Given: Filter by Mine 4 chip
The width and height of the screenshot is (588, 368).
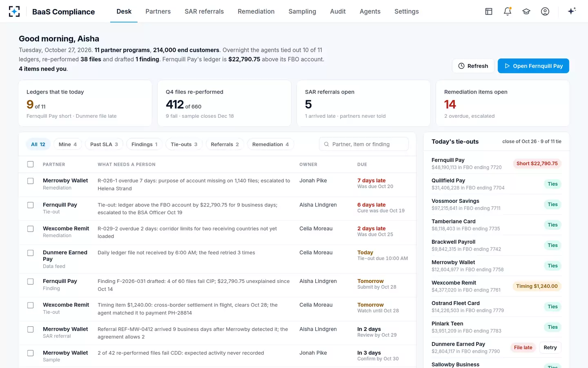Looking at the screenshot, I should click(x=68, y=144).
